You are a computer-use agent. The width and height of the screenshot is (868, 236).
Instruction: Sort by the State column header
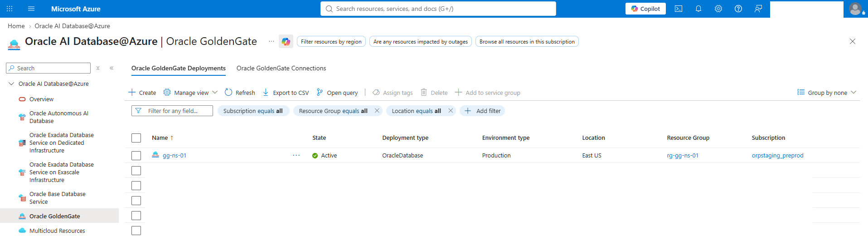(319, 138)
